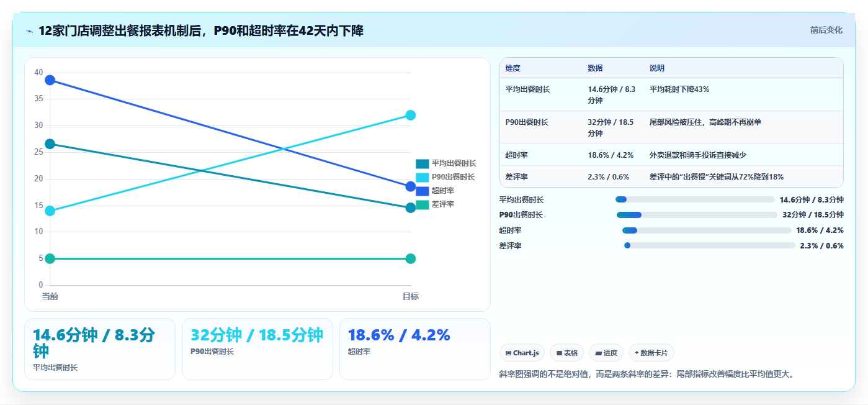Select the 平均出餐时长 table row label

(x=527, y=89)
